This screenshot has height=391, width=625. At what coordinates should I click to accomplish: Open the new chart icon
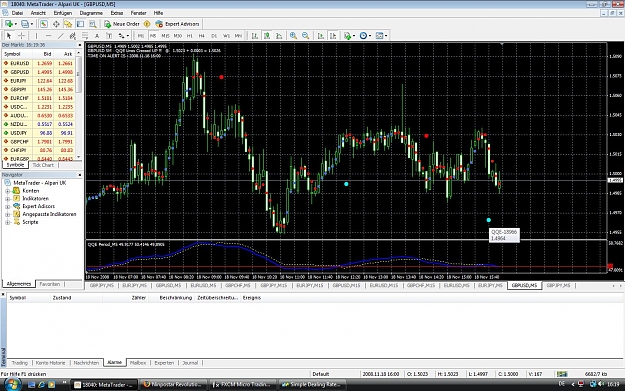8,24
